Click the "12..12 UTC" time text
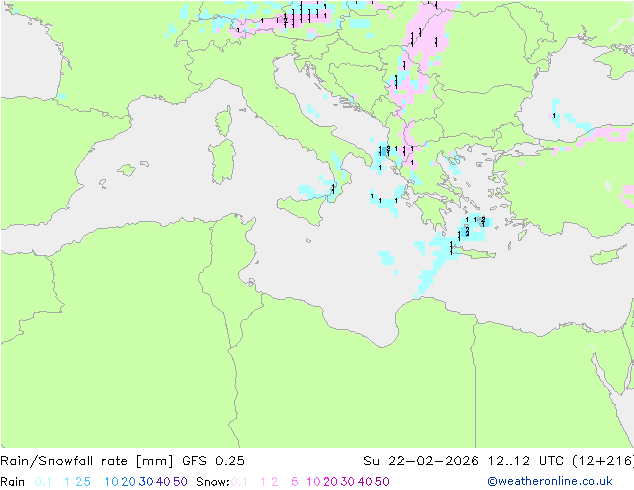This screenshot has width=634, height=490. point(526,461)
